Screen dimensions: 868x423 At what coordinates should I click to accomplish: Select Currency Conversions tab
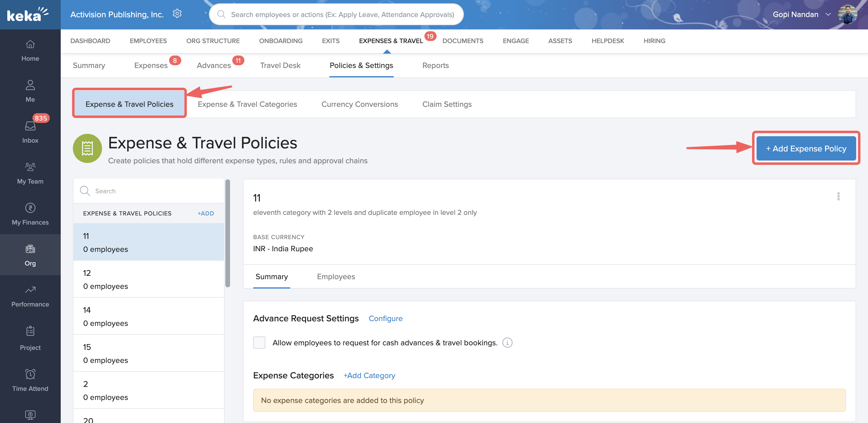tap(359, 104)
